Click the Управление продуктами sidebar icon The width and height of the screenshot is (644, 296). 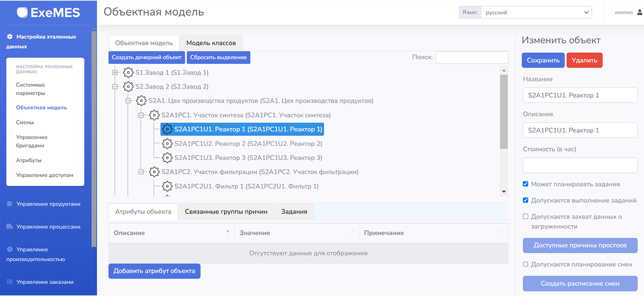tap(9, 204)
